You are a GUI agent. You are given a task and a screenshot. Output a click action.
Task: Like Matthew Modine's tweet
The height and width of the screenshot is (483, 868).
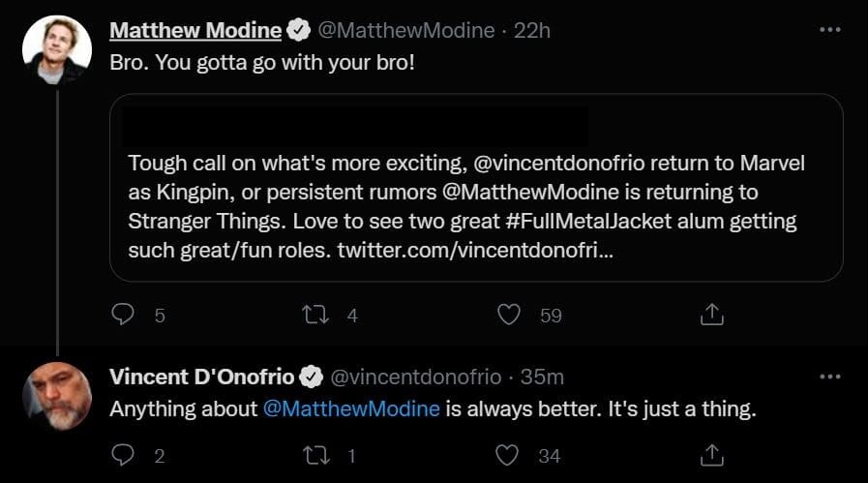coord(509,315)
